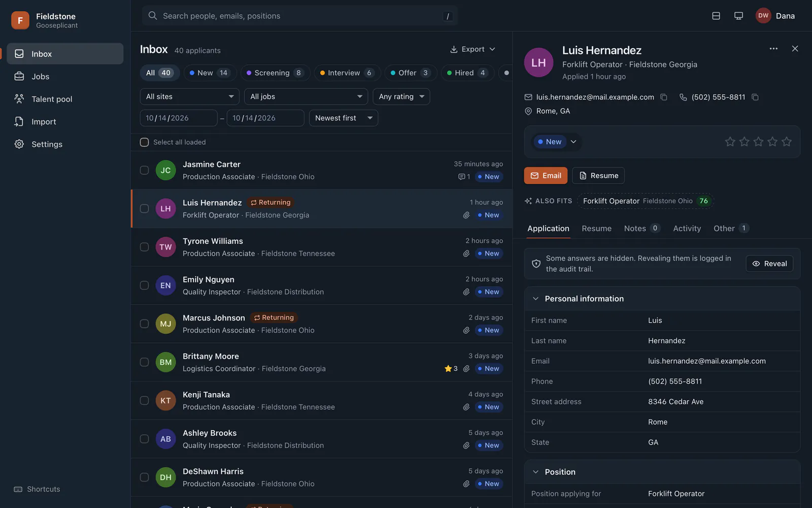Screen dimensions: 812x508
Task: Open the Export dropdown menu
Action: click(x=472, y=49)
